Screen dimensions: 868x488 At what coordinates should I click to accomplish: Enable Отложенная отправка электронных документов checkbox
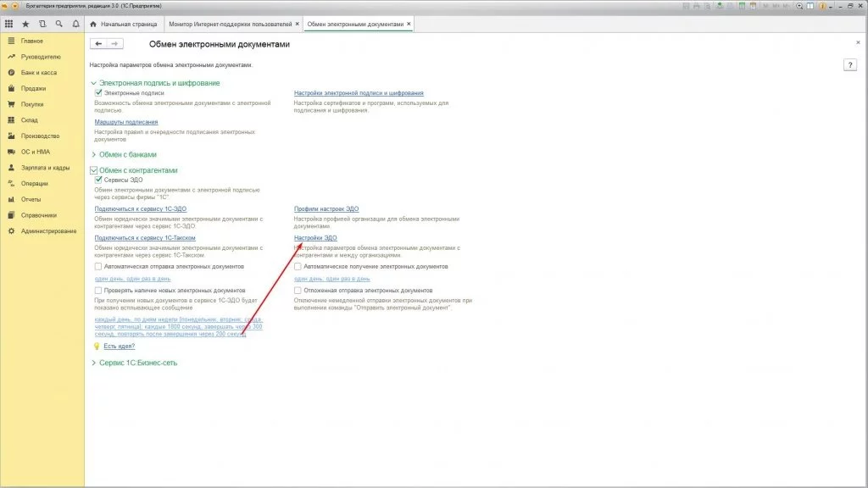[x=298, y=290]
